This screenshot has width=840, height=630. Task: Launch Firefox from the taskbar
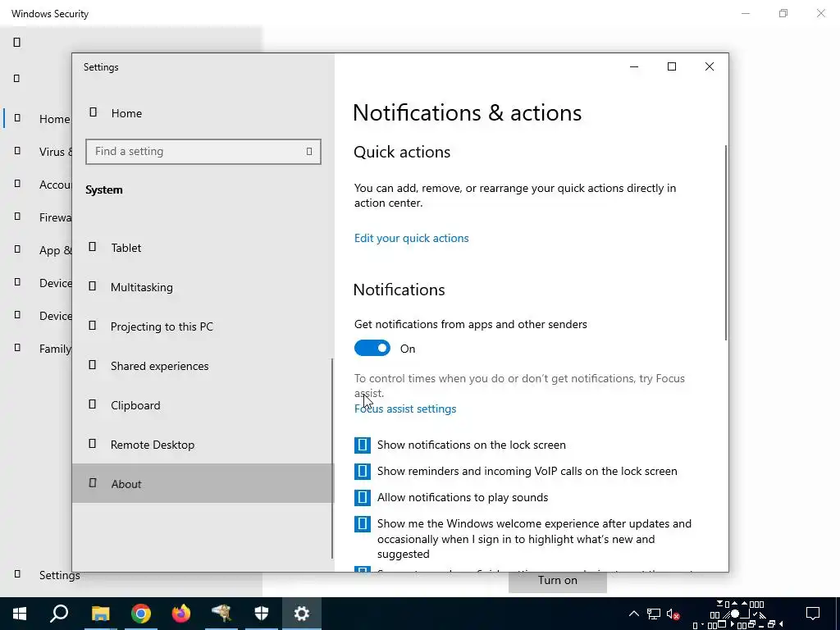[x=180, y=614]
